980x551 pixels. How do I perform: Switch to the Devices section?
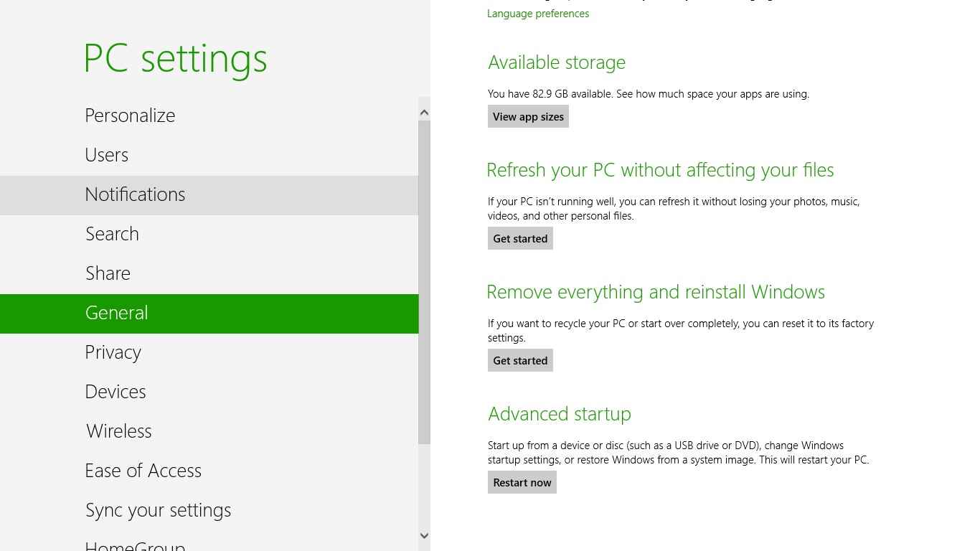tap(116, 391)
